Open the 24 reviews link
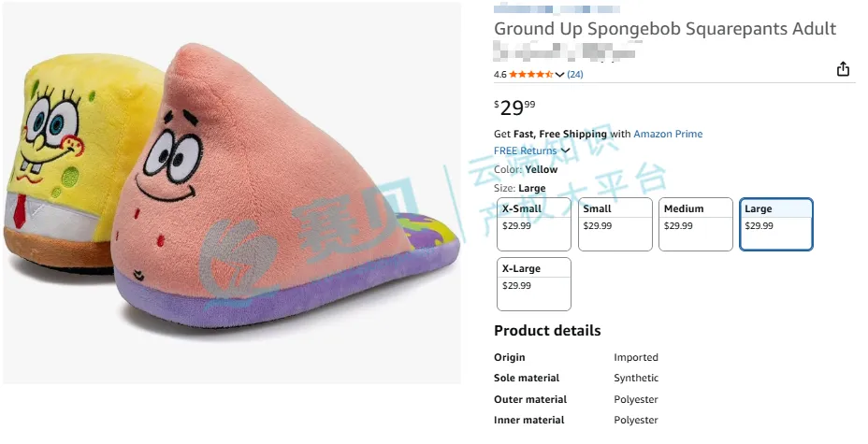The image size is (868, 444). 575,75
